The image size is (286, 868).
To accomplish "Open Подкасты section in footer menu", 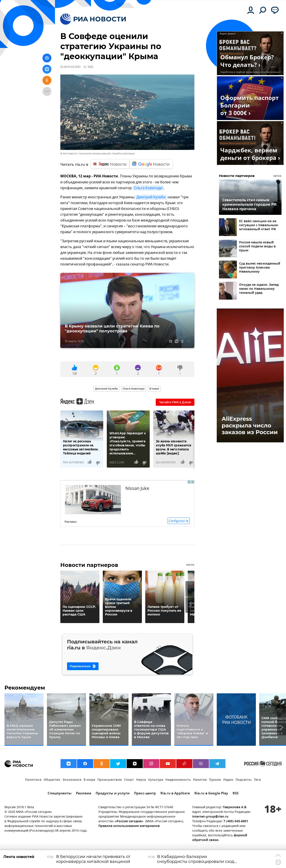I will click(244, 779).
